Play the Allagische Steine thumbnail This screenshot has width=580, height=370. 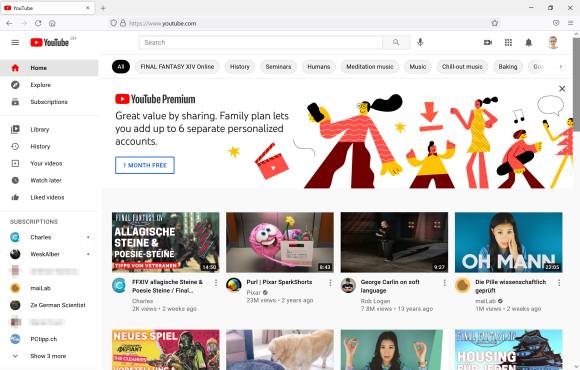[x=166, y=242]
